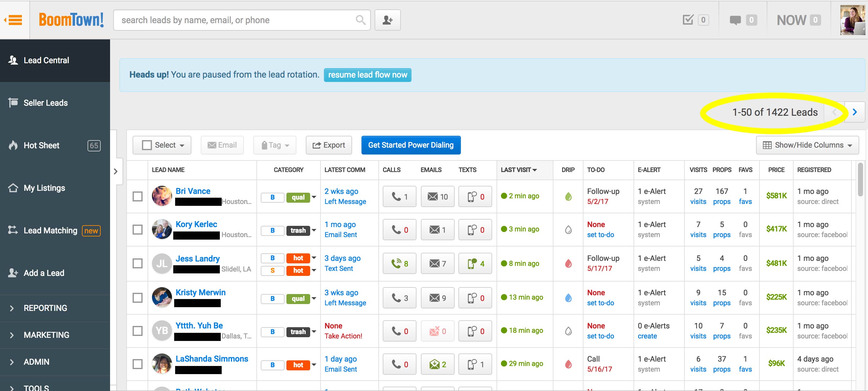The image size is (868, 391).
Task: Click the NOW counter in header
Action: 799,20
